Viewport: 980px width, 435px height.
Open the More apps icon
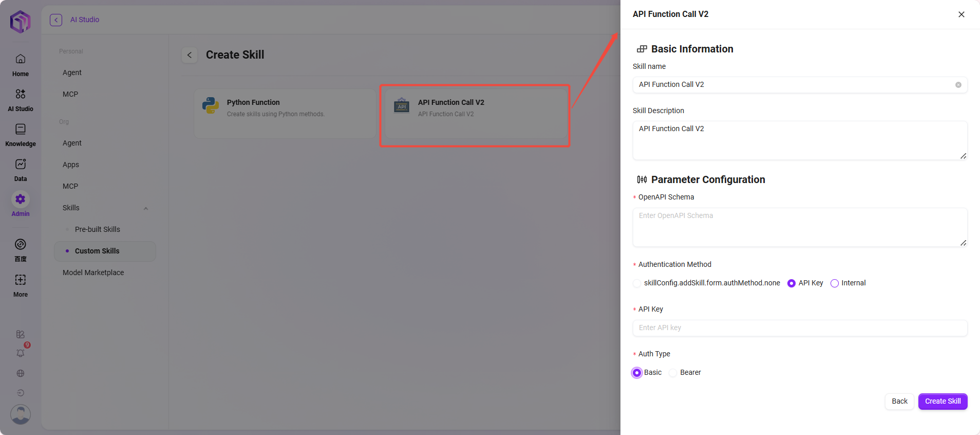pos(21,280)
